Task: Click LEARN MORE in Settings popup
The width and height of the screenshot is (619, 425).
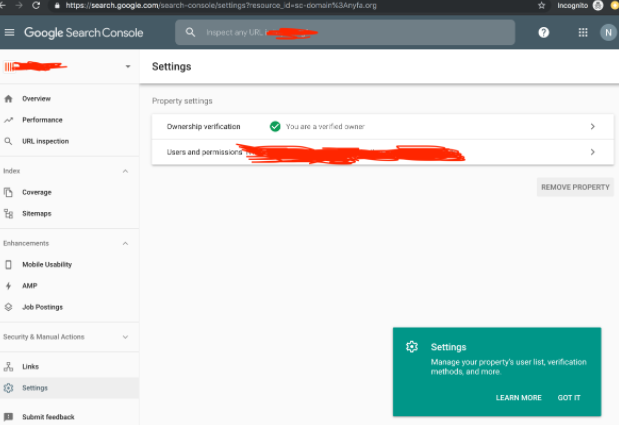Action: click(x=518, y=398)
